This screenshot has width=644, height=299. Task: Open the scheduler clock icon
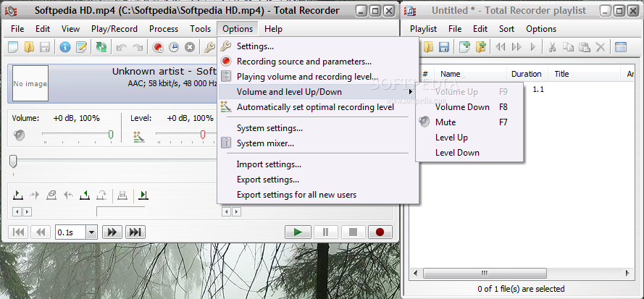point(174,47)
